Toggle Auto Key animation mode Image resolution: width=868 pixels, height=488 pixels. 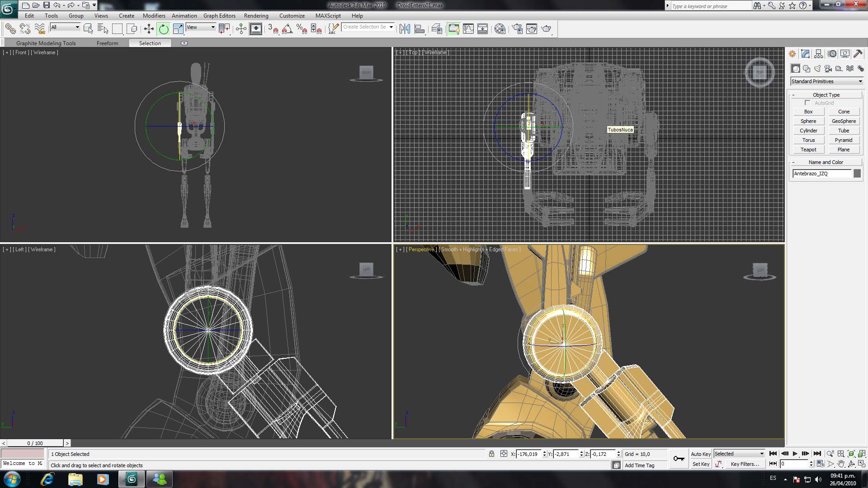(x=700, y=454)
